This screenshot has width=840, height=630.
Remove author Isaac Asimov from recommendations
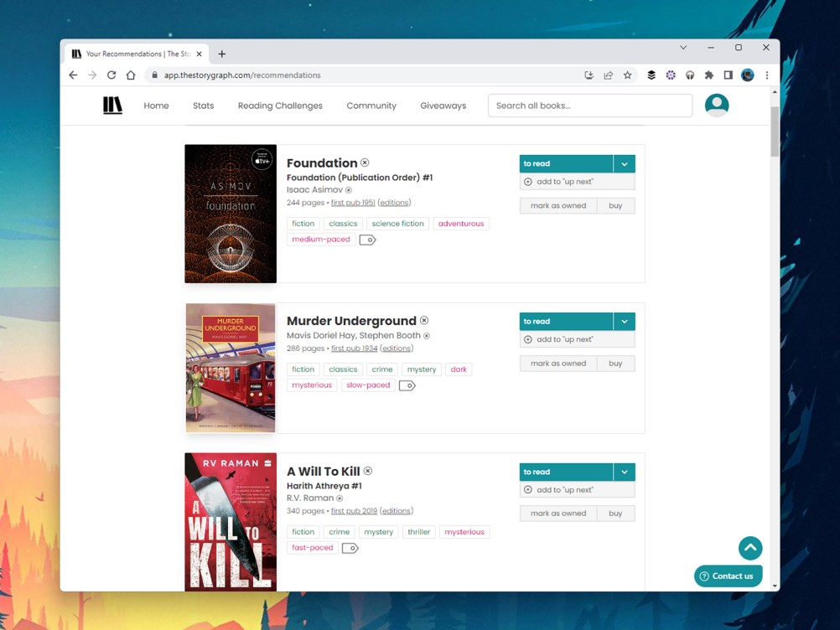pyautogui.click(x=350, y=189)
